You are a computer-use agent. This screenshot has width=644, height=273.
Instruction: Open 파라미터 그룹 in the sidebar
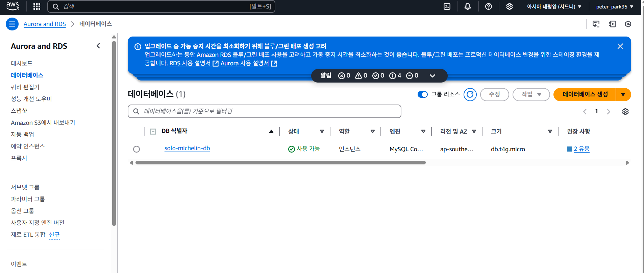click(x=28, y=199)
